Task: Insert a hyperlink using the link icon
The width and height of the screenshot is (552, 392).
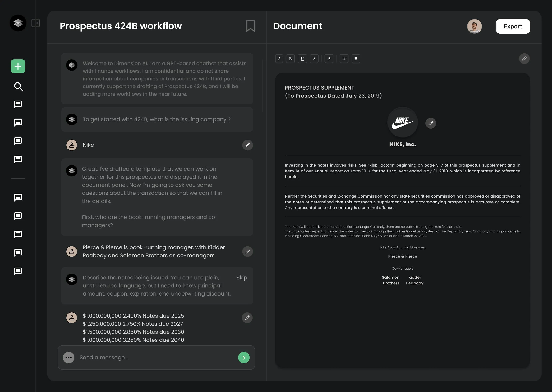Action: [329, 58]
